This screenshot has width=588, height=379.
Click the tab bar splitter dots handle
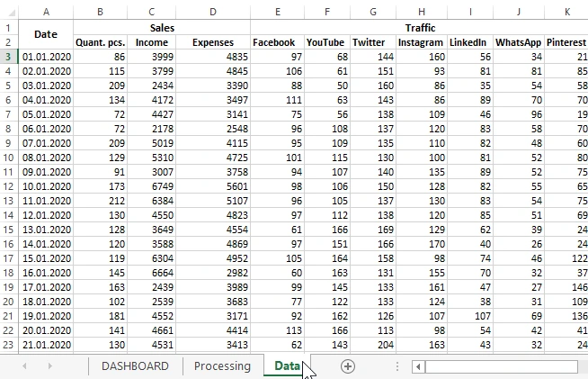click(397, 366)
